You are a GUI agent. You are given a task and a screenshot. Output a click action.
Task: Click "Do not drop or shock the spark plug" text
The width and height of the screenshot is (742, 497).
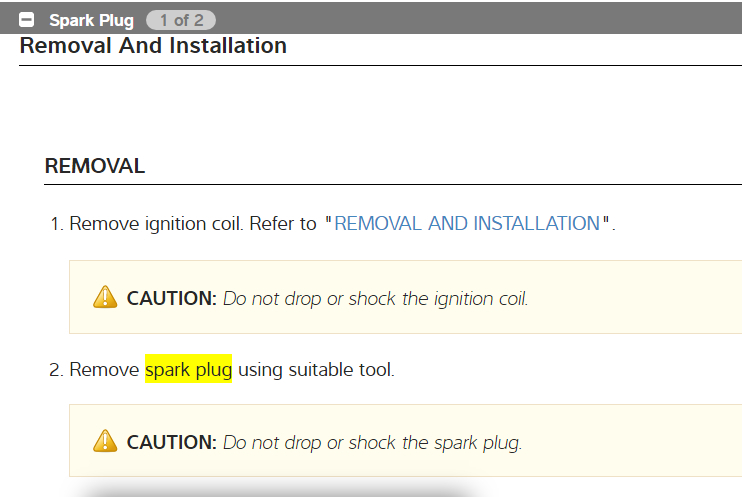click(372, 442)
